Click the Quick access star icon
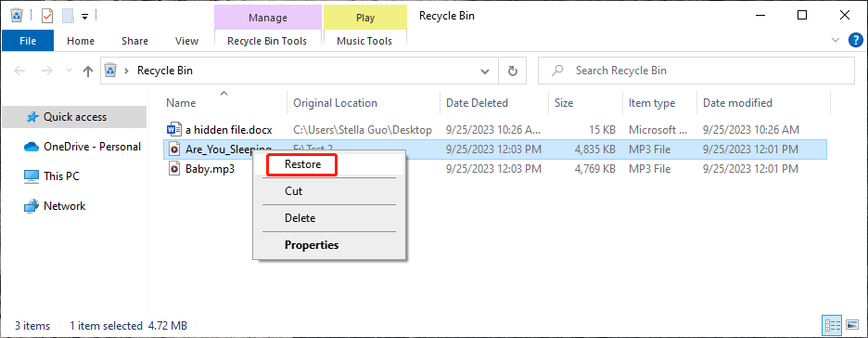 (x=32, y=117)
